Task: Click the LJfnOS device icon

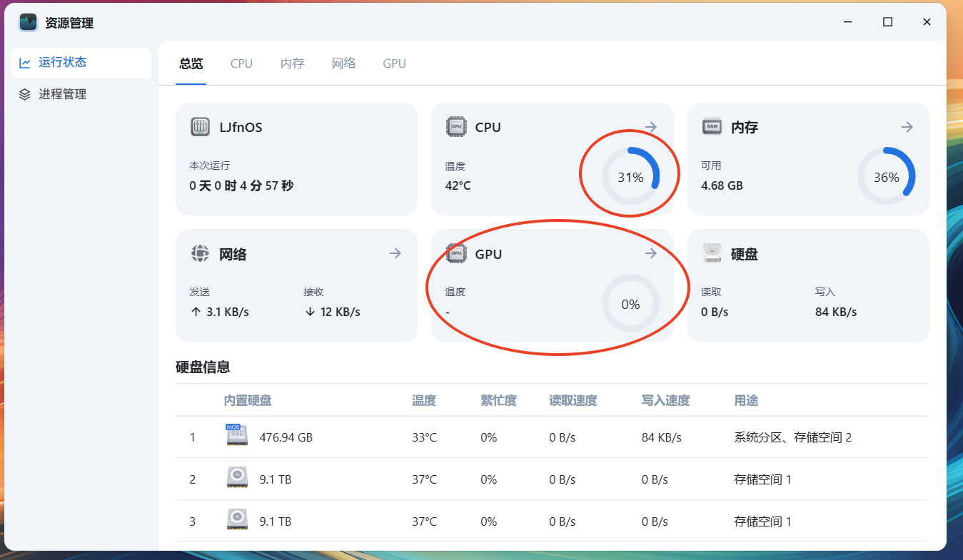Action: tap(200, 127)
